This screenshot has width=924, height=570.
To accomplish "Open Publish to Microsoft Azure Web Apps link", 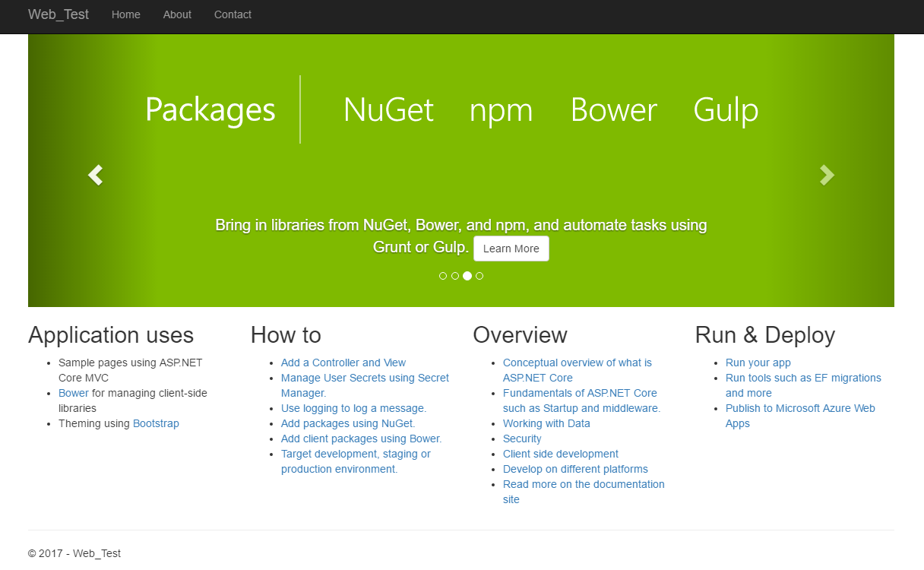I will tap(800, 416).
